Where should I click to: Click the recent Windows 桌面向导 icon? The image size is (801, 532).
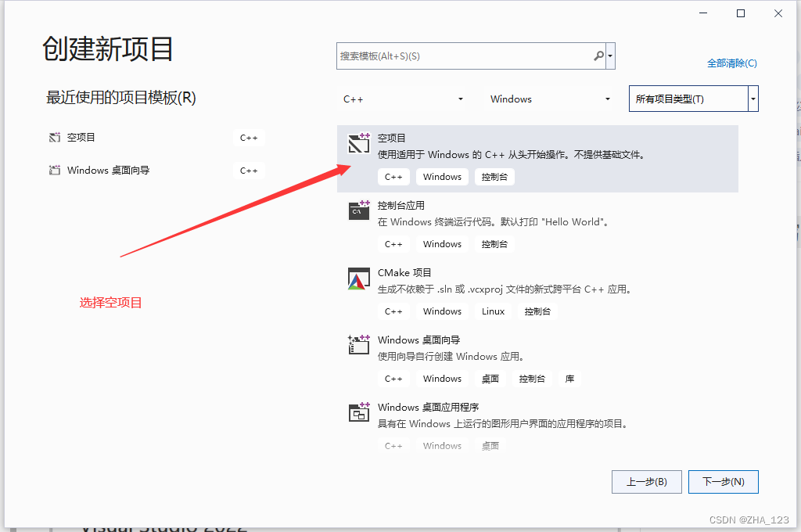click(55, 171)
